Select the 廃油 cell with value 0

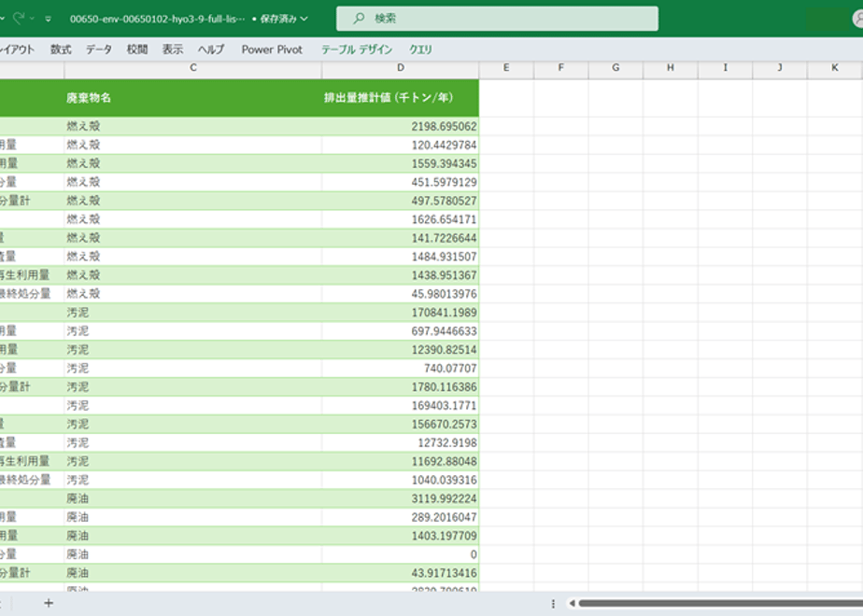point(400,554)
